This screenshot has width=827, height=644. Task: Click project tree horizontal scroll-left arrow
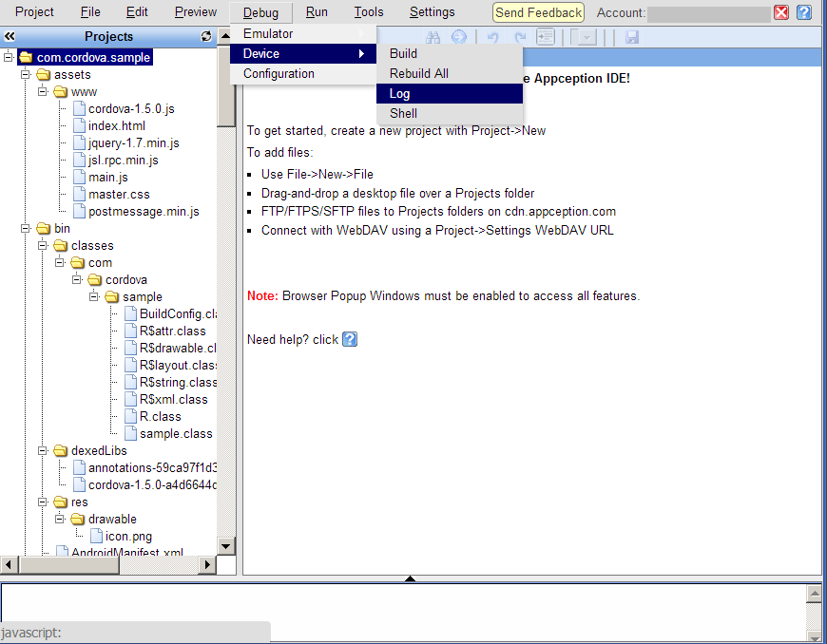point(9,564)
